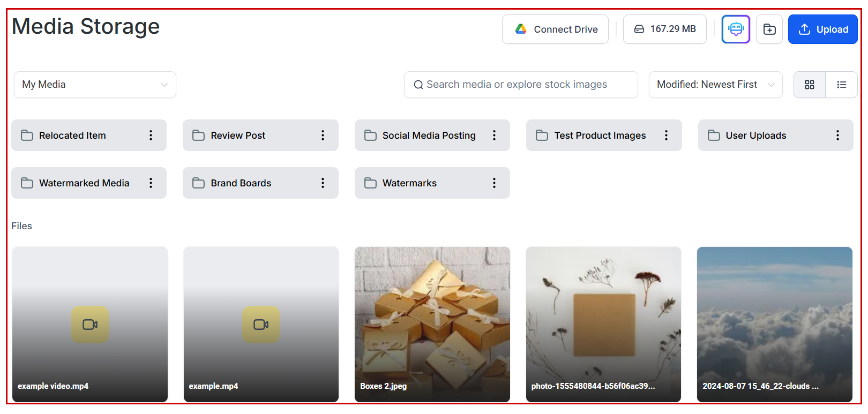Click the search media input field
The image size is (868, 414).
click(x=520, y=85)
